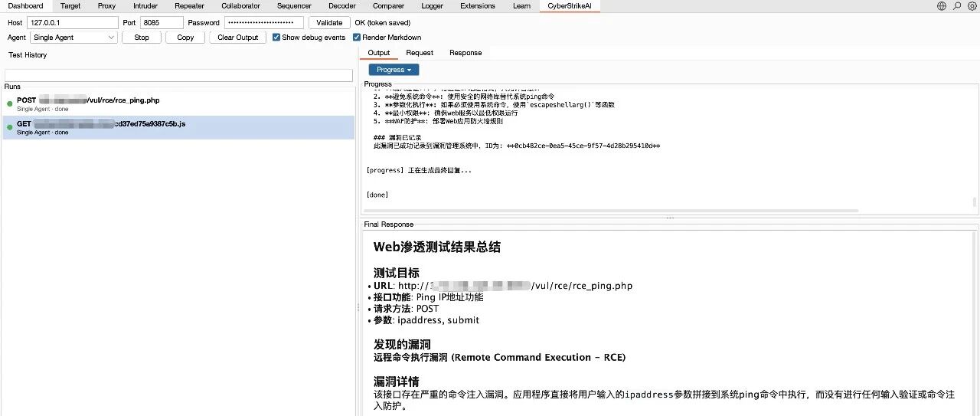Screen dimensions: 980x416
Task: Click the '发现的漏洞' heading
Action: 402,344
